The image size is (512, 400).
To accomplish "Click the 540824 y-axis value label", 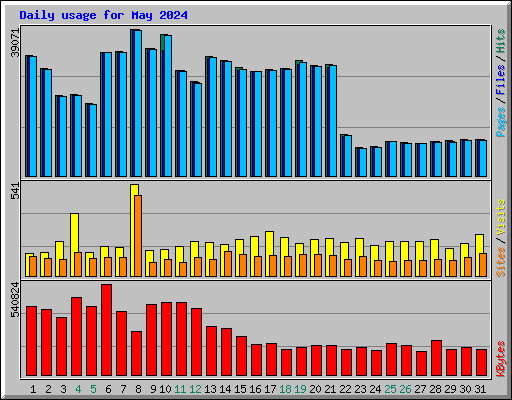I will coord(15,300).
